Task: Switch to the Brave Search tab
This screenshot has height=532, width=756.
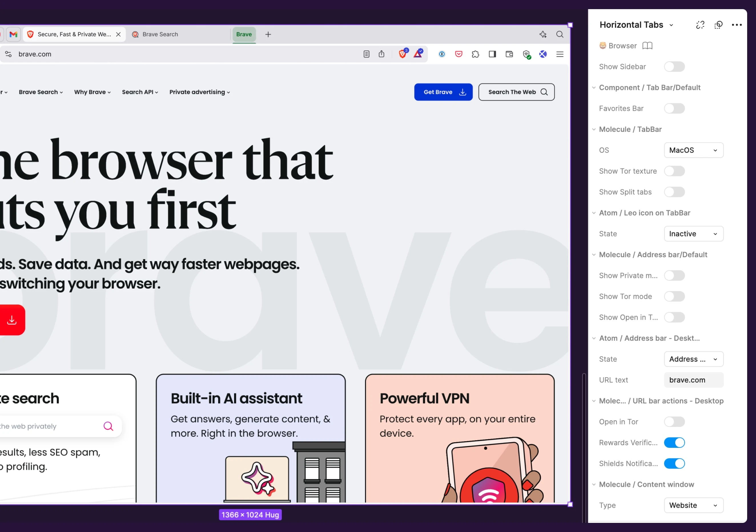Action: point(160,34)
